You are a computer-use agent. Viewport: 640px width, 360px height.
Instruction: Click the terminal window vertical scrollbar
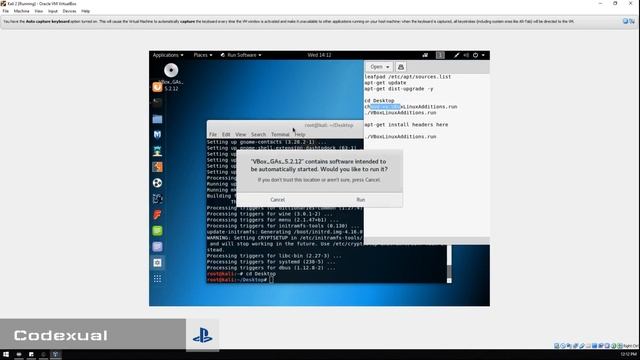(x=449, y=264)
